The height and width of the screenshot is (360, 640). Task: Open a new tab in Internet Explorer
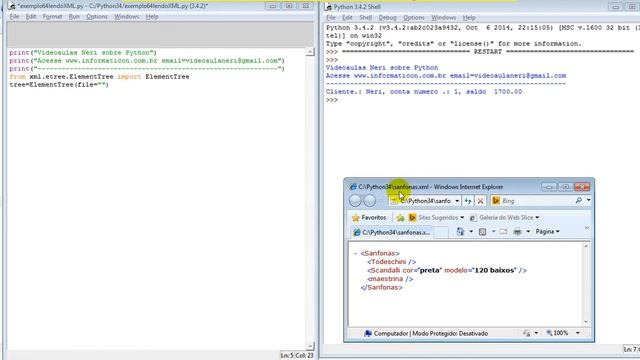point(441,232)
